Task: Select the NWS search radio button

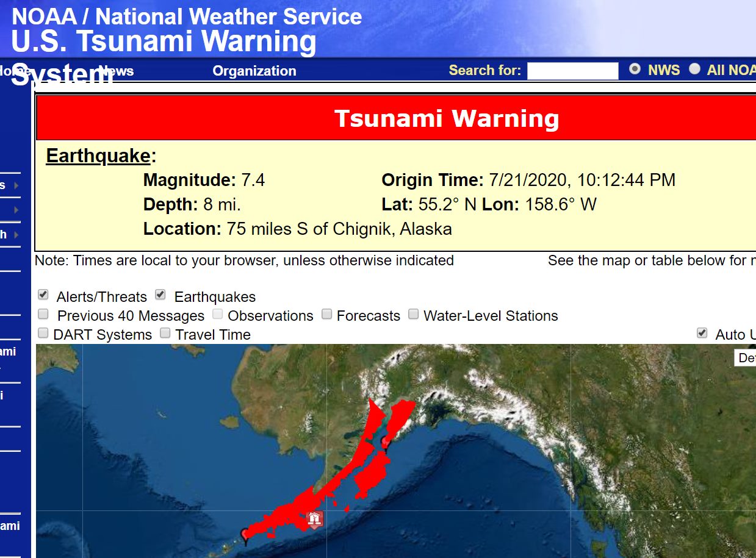Action: [635, 69]
